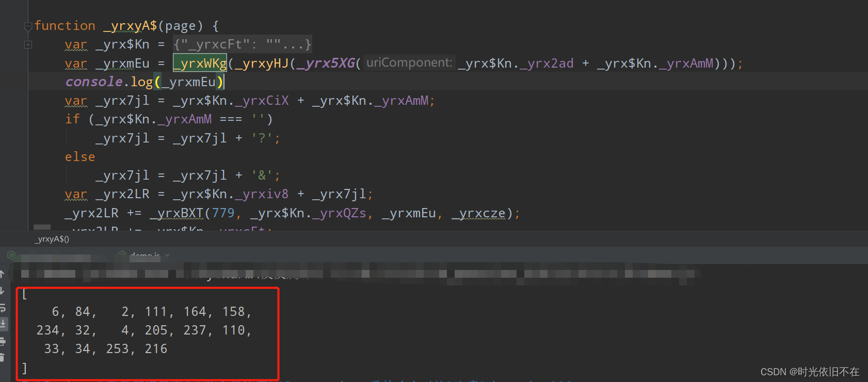Click output value 253 in the console
The width and height of the screenshot is (868, 382).
pos(117,349)
